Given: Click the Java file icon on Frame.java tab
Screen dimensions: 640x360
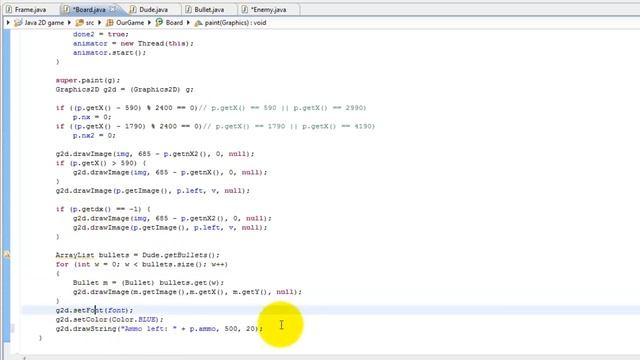Looking at the screenshot, I should 9,9.
